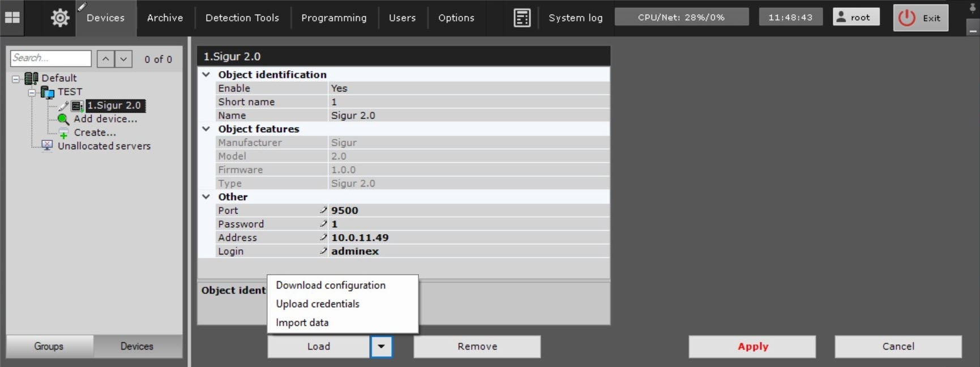Click the device Search input field
This screenshot has width=980, height=367.
(x=50, y=58)
